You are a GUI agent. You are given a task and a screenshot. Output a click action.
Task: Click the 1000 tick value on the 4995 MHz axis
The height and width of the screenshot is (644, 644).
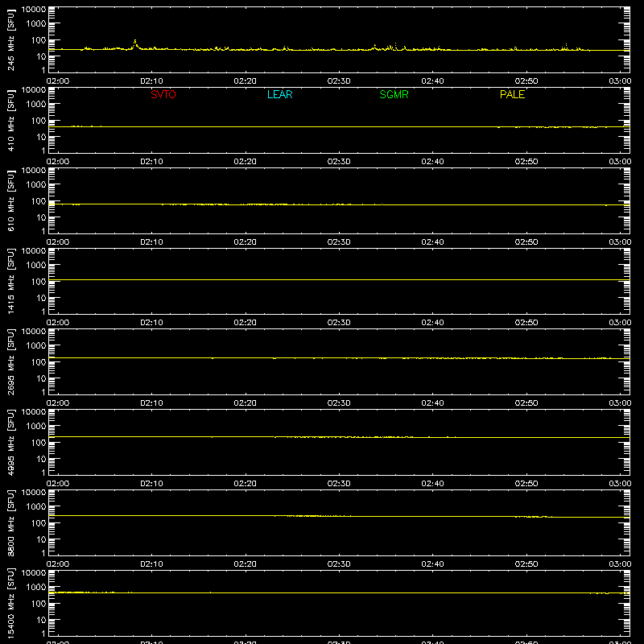coord(36,427)
